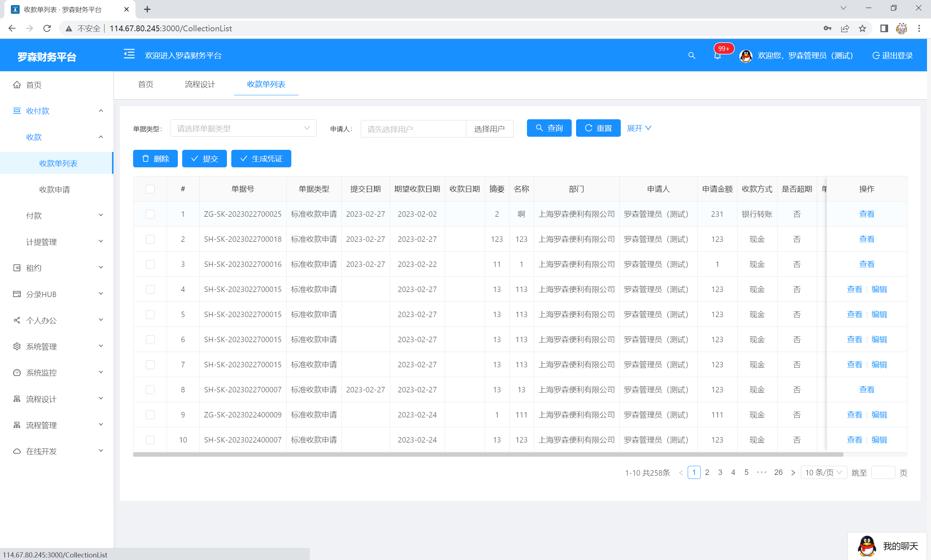931x560 pixels.
Task: Toggle the select-all checkbox in table header
Action: pos(150,189)
